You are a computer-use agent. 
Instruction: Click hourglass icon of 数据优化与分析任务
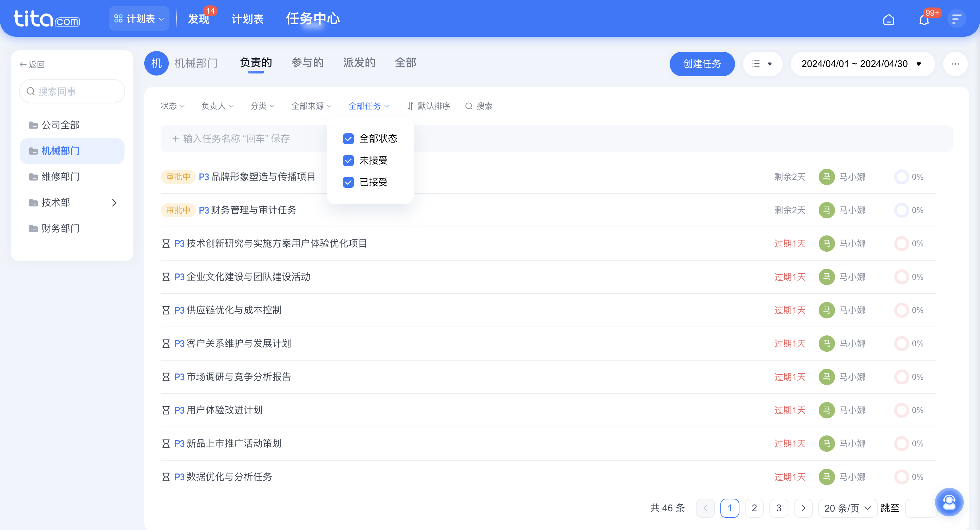[x=166, y=477]
